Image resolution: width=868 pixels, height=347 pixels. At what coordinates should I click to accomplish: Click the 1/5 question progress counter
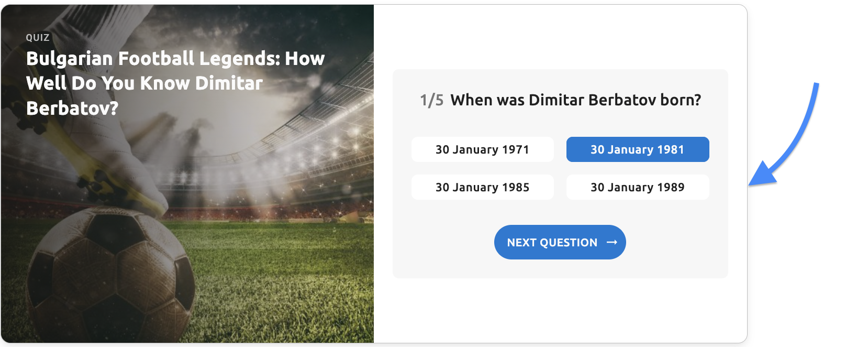(x=431, y=100)
